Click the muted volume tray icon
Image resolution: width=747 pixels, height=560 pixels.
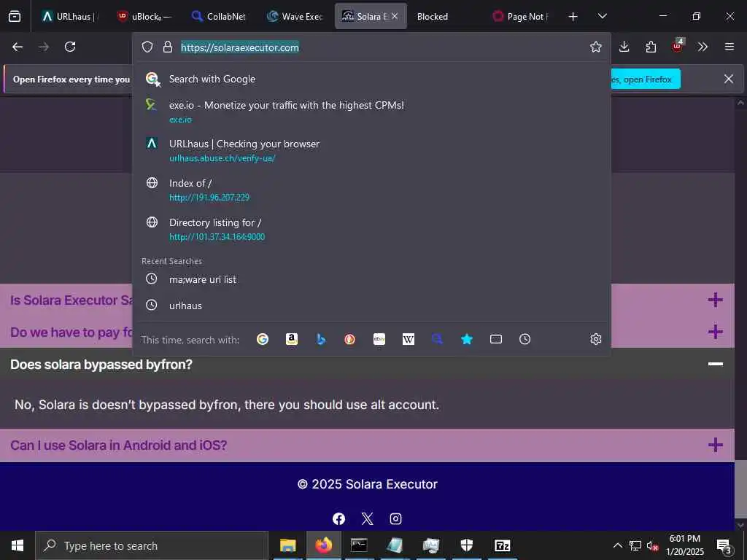[652, 545]
